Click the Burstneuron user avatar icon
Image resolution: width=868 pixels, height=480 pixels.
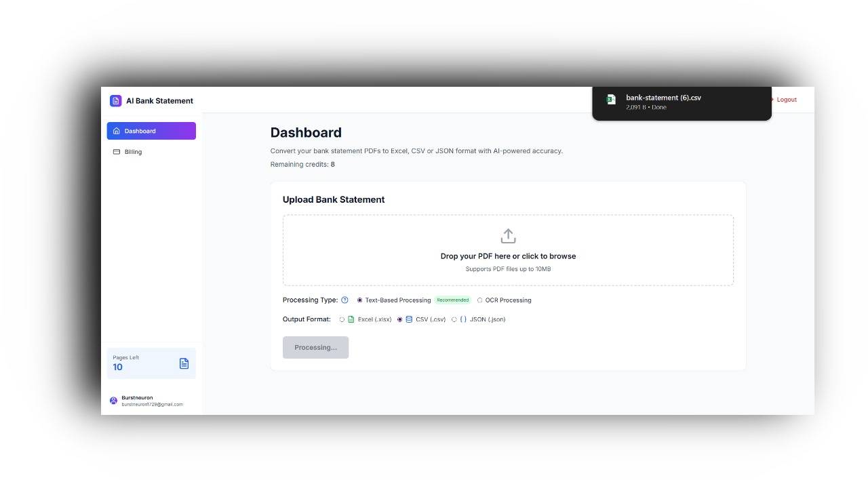(x=113, y=401)
